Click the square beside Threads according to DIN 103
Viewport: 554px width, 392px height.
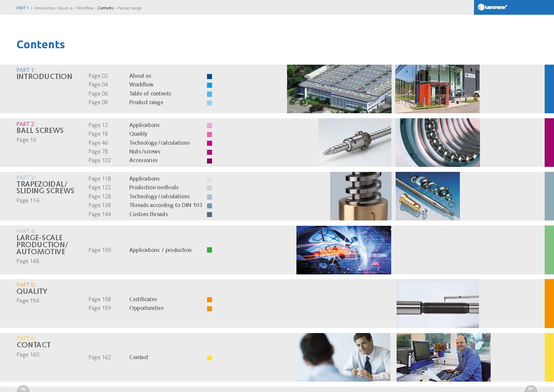(209, 206)
